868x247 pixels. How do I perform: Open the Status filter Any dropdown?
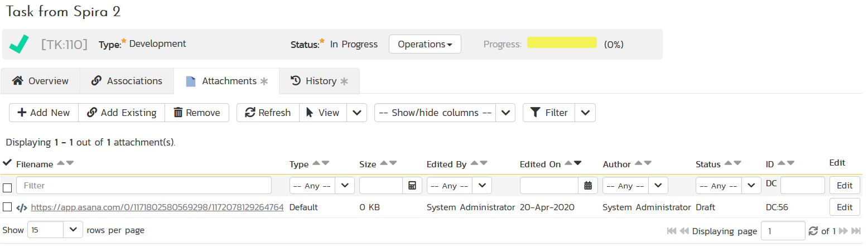click(728, 186)
